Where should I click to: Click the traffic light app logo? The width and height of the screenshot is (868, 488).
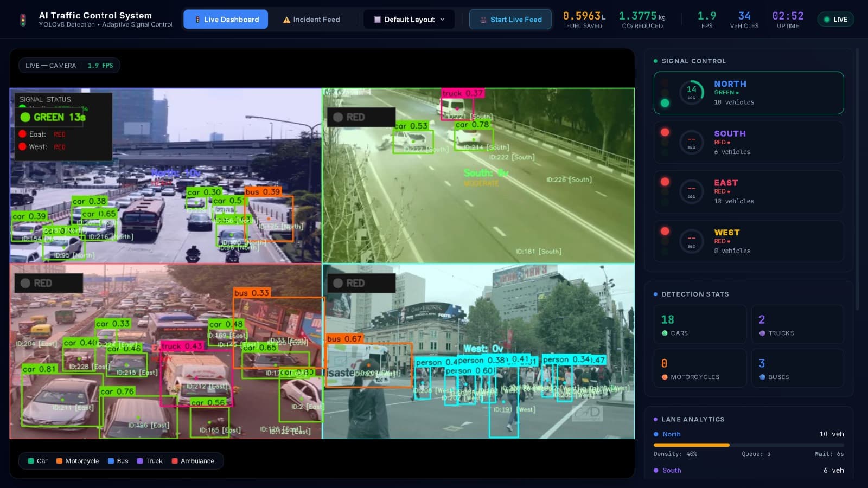tap(23, 20)
